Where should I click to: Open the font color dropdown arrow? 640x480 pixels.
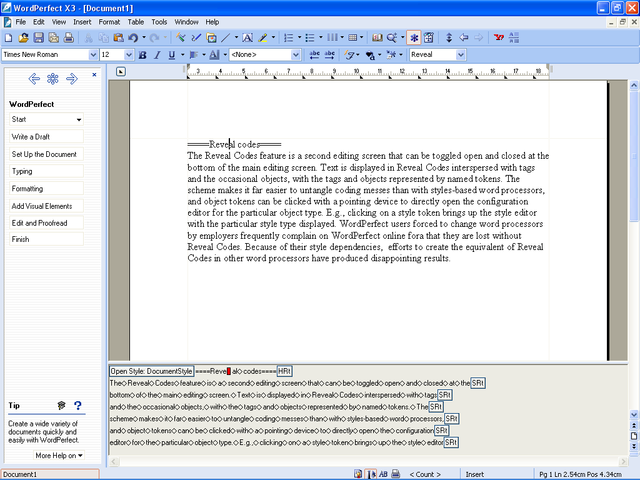point(225,55)
